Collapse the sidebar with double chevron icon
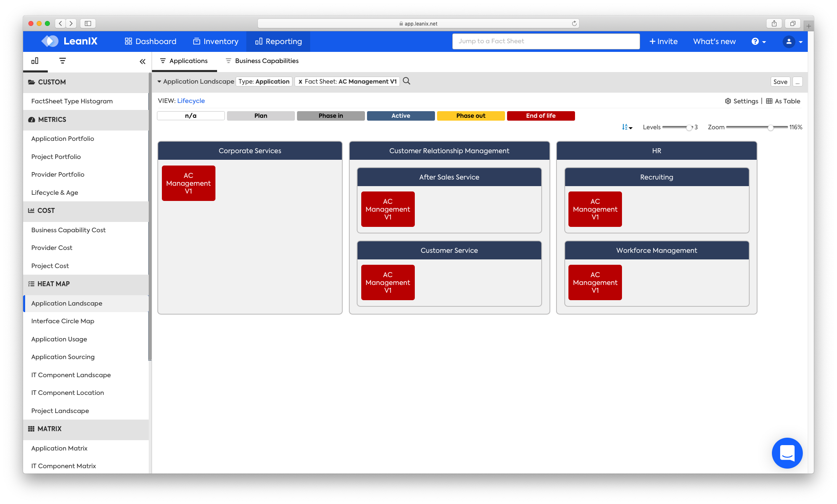Image resolution: width=837 pixels, height=504 pixels. (143, 61)
